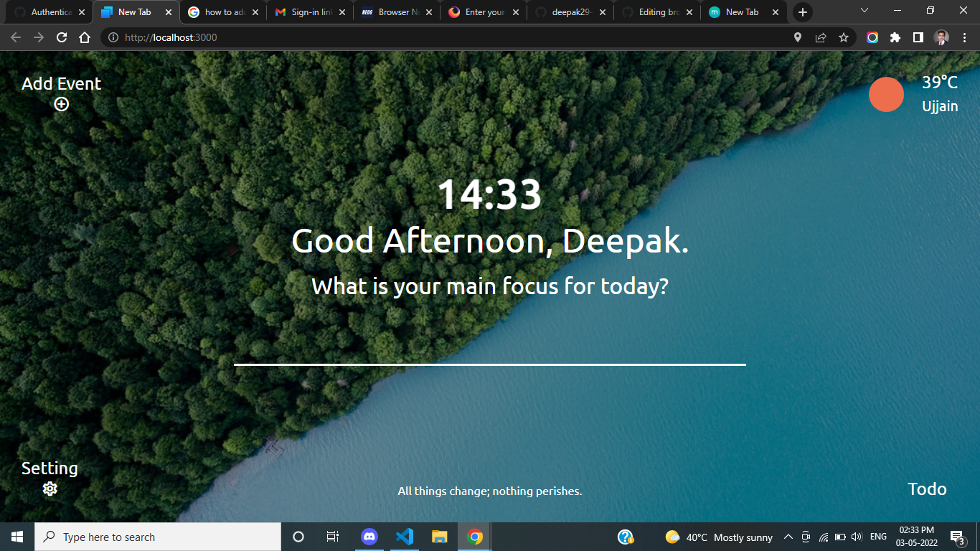The image size is (980, 551).
Task: Click the Add Event label
Action: 62,83
